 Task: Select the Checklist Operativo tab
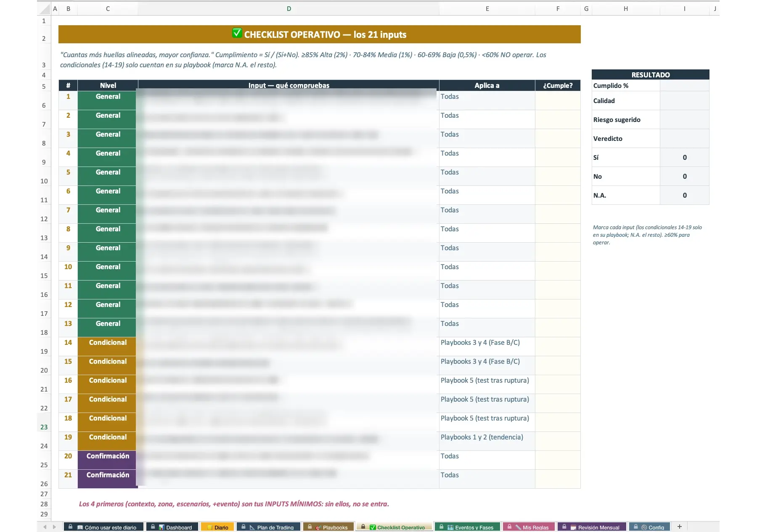[394, 527]
